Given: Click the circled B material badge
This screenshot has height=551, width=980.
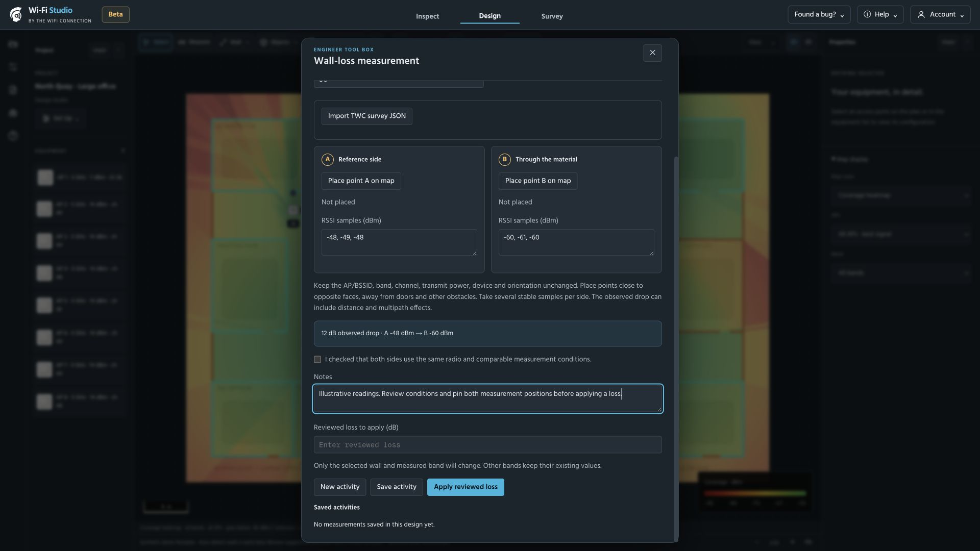Looking at the screenshot, I should coord(505,160).
